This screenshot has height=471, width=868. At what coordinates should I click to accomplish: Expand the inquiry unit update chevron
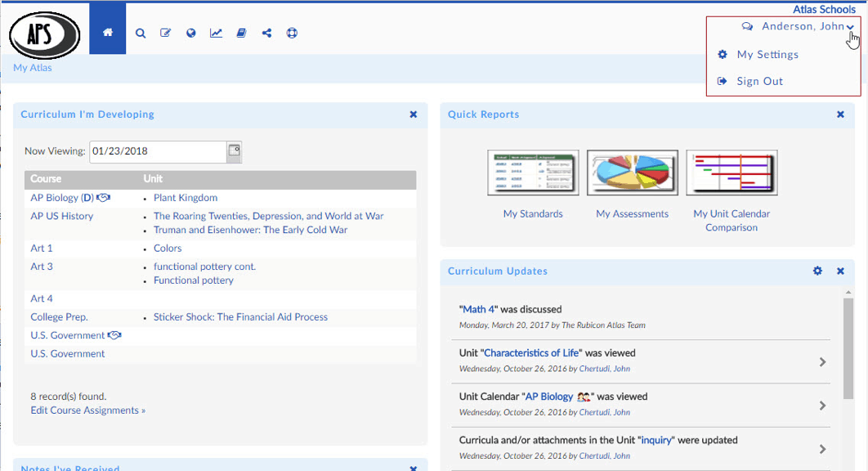pyautogui.click(x=822, y=449)
